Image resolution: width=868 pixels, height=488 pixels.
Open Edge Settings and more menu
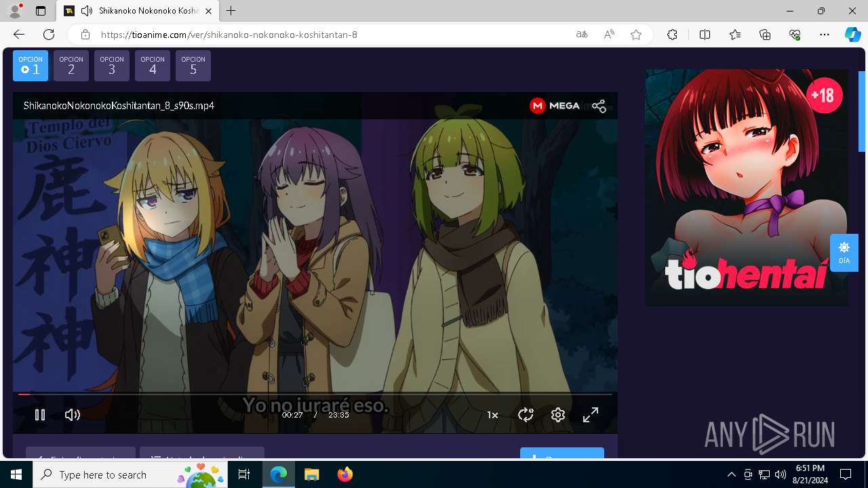[825, 35]
